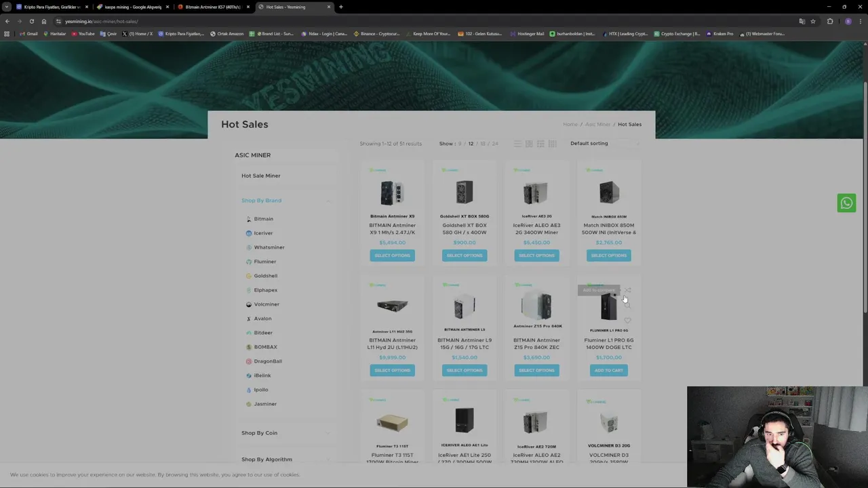Close the Hot Sales - Yesmining tab
868x488 pixels.
coord(329,7)
